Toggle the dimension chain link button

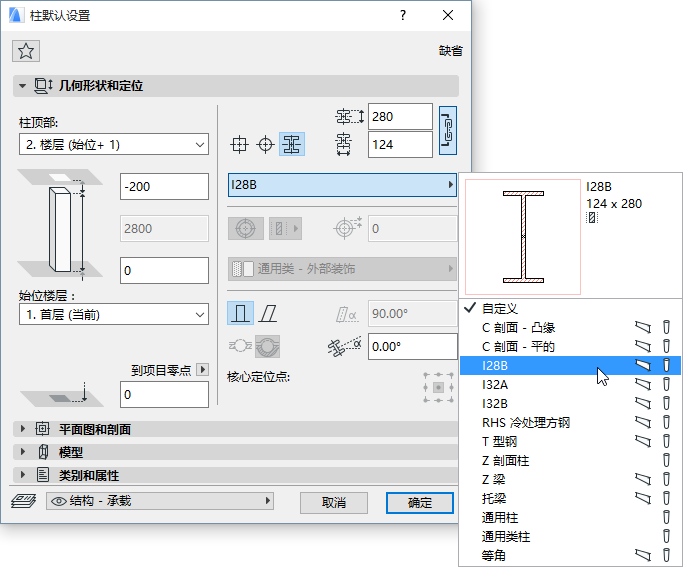pos(448,131)
